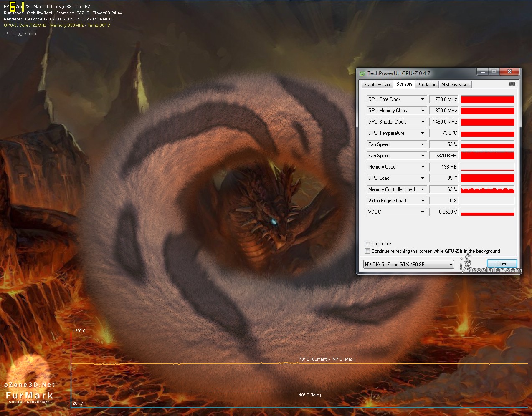
Task: Click the Renderer GeForce GTX 460 SE line
Action: (58, 19)
